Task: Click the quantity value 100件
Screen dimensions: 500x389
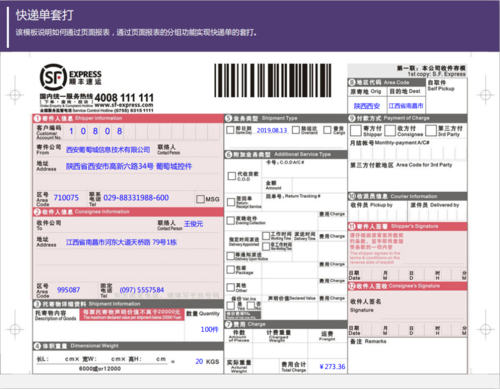Action: click(209, 329)
